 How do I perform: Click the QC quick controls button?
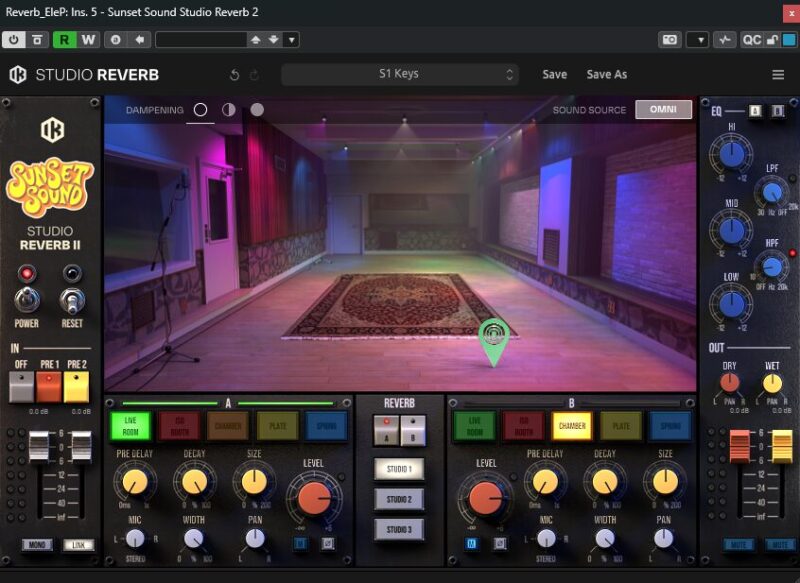(x=752, y=40)
